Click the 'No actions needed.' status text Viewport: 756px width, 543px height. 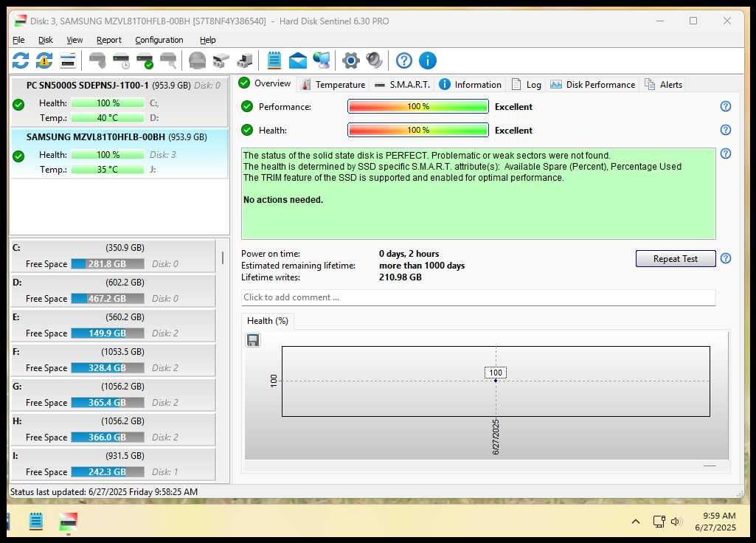(x=283, y=200)
